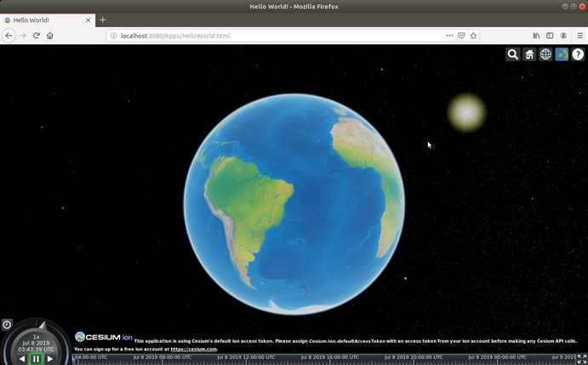Click the Sun in the scene
Image resolution: width=588 pixels, height=365 pixels.
466,112
